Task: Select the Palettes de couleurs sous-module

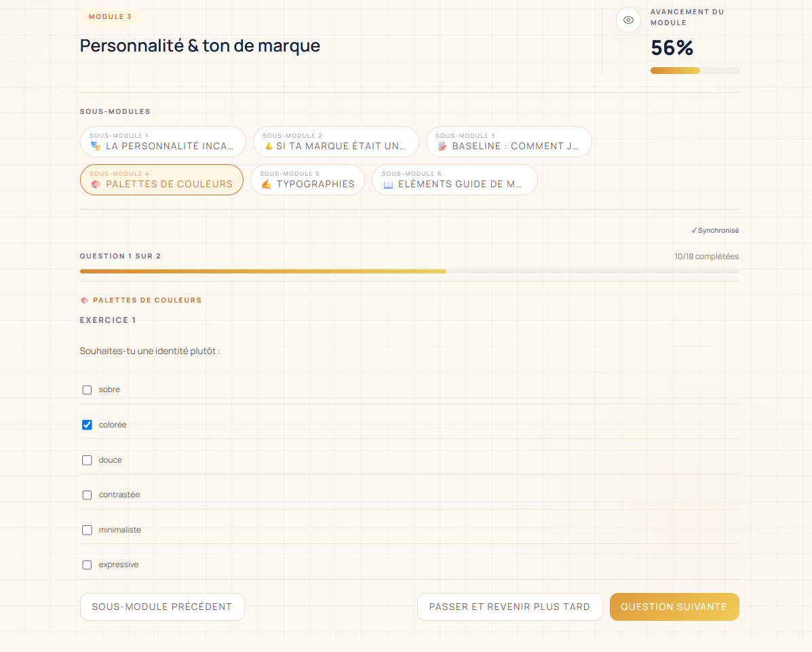Action: [x=161, y=180]
